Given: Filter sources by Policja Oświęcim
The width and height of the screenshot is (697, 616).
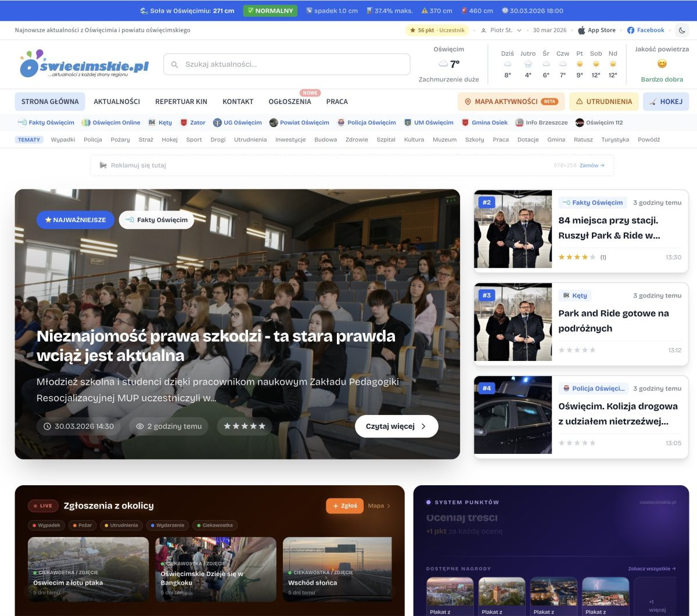Looking at the screenshot, I should [x=367, y=123].
